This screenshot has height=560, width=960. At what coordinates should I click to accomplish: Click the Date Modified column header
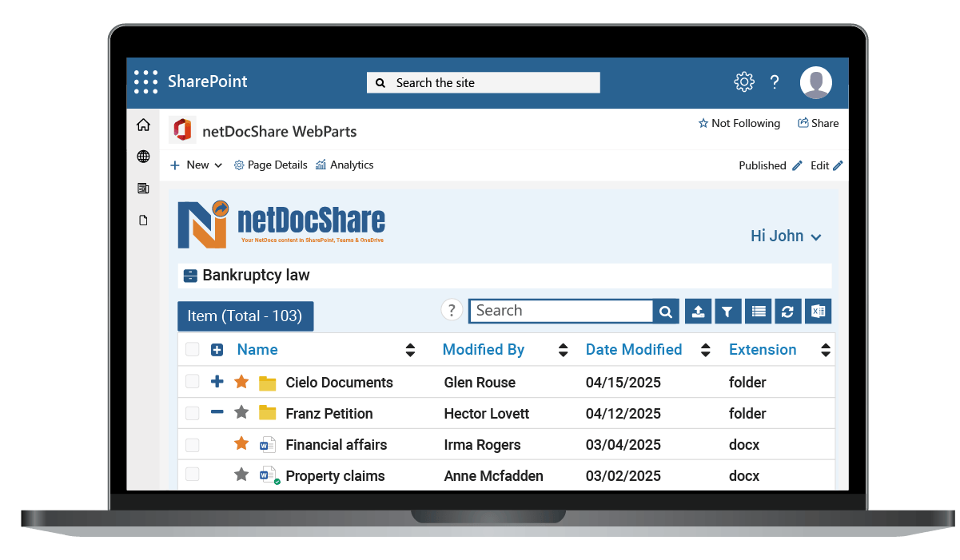click(634, 349)
